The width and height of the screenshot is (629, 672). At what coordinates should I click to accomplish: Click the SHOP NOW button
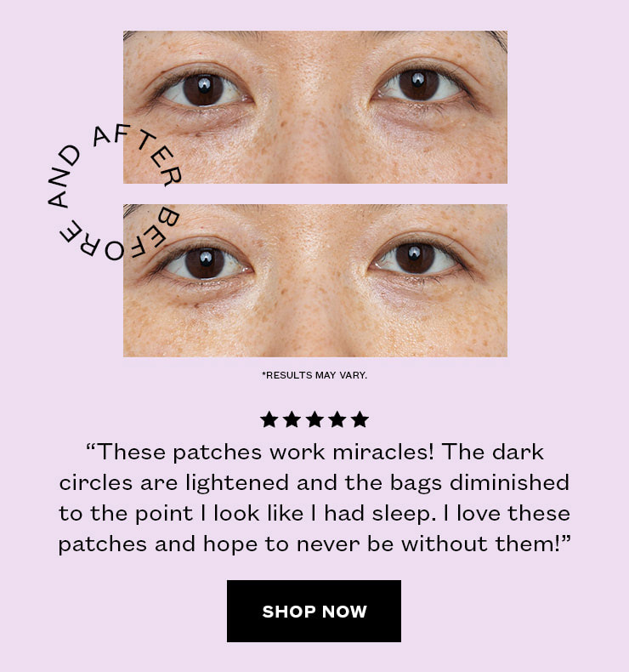[x=314, y=611]
